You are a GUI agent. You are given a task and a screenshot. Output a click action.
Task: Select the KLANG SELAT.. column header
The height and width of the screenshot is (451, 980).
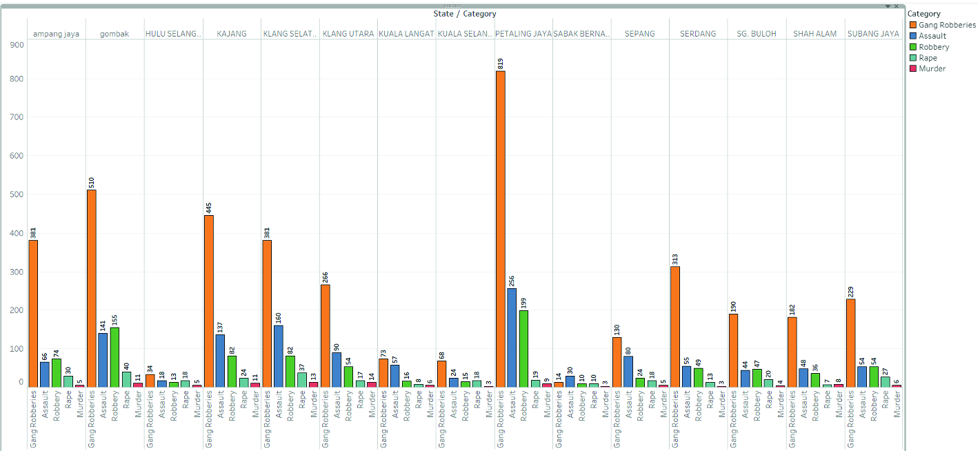(290, 33)
